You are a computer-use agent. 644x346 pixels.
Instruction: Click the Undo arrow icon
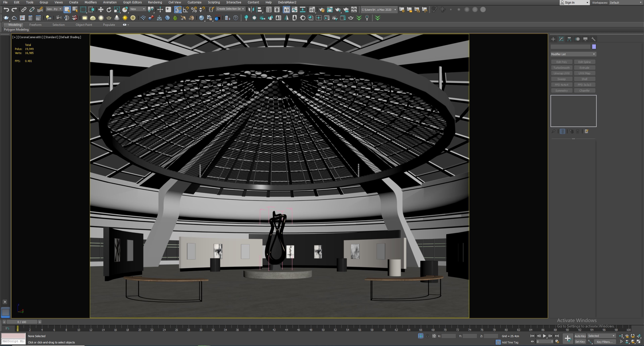point(6,10)
